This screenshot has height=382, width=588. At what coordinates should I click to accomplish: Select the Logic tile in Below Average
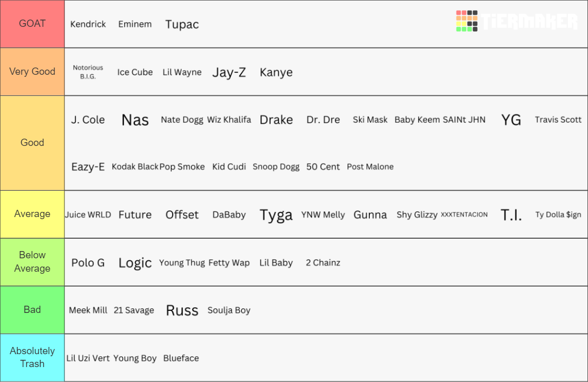point(135,263)
